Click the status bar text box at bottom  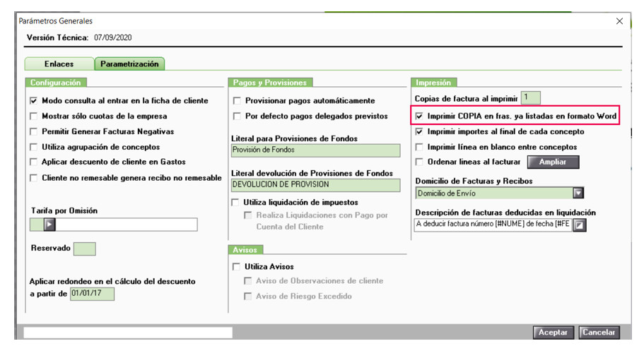[x=128, y=333]
